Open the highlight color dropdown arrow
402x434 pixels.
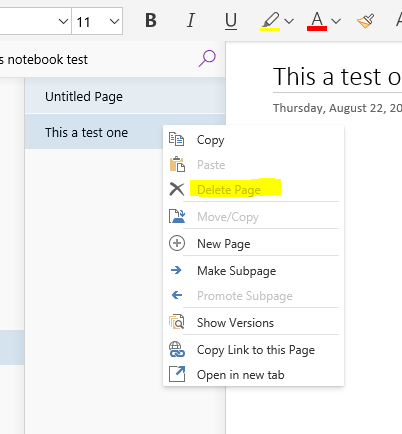point(289,21)
